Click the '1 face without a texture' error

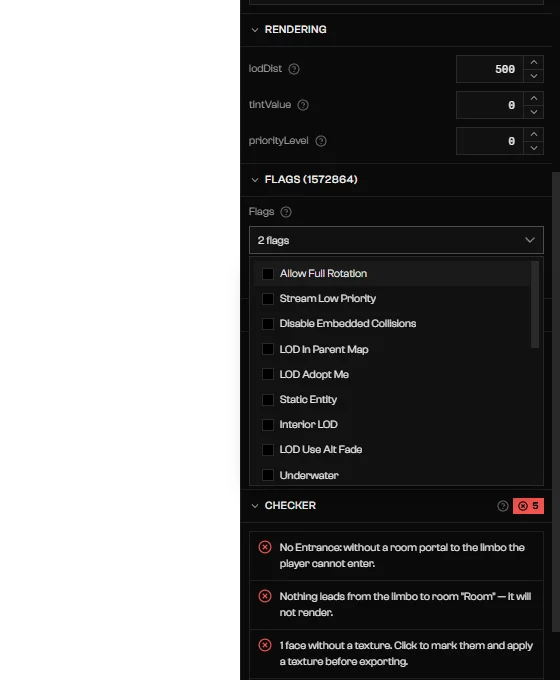pos(396,654)
